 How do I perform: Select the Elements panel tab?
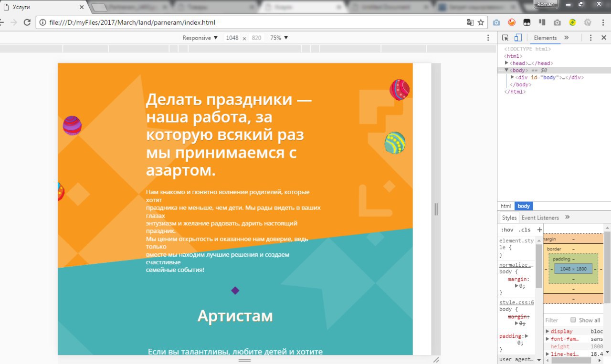[545, 38]
